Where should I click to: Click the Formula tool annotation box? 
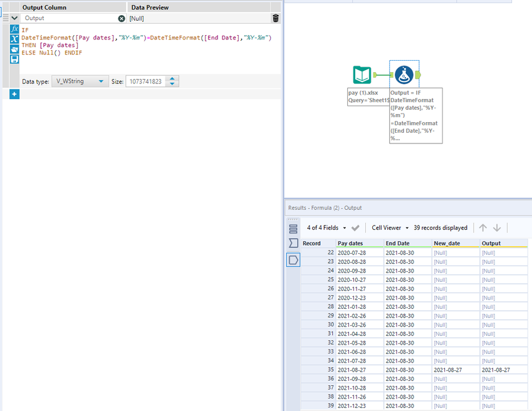(415, 116)
